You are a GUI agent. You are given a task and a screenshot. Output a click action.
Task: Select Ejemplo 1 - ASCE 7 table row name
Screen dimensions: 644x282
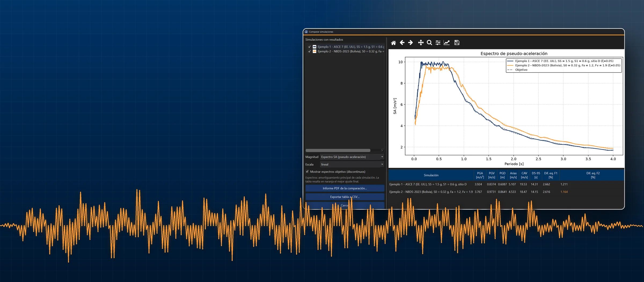click(x=428, y=184)
